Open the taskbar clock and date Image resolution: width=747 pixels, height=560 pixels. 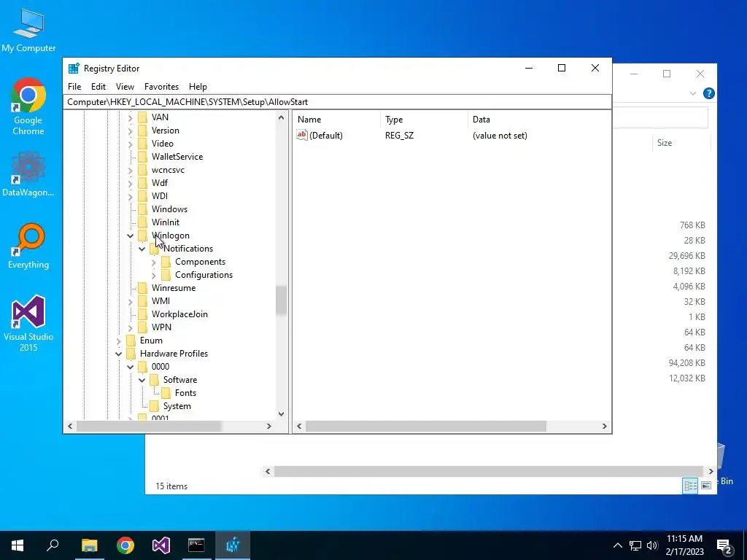tap(684, 545)
